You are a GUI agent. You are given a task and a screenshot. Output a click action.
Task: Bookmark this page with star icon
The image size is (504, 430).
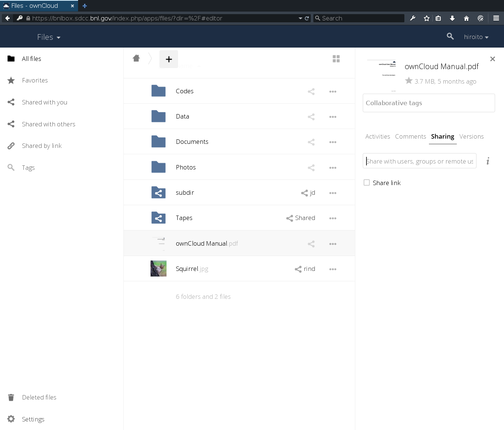point(427,18)
